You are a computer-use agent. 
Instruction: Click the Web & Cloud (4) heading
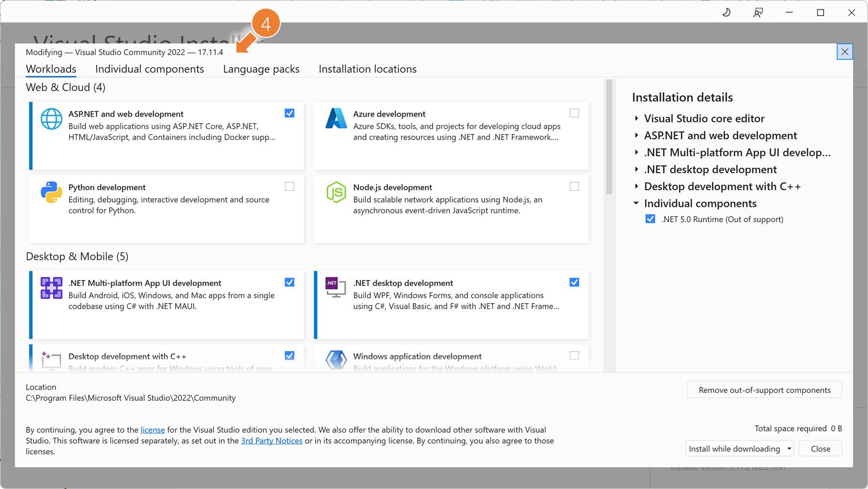(66, 87)
